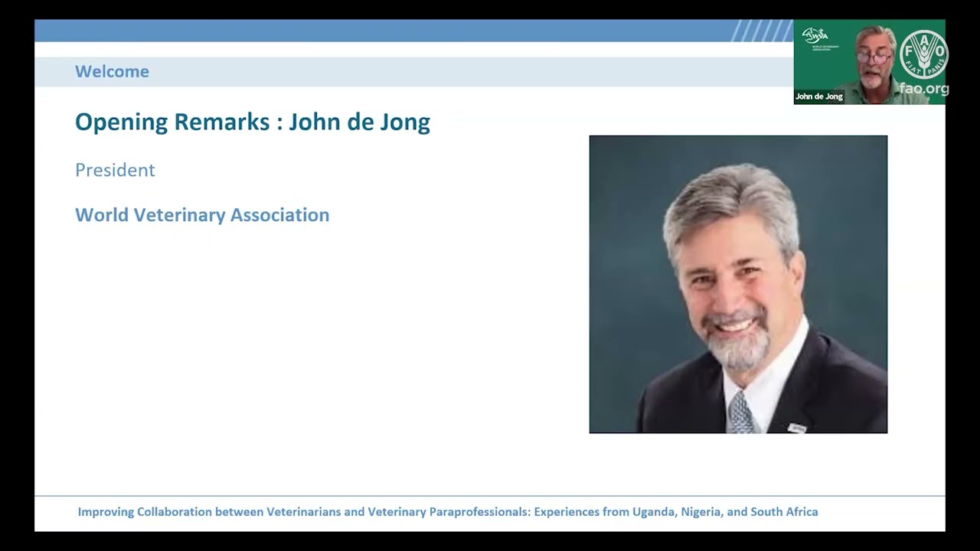This screenshot has height=551, width=980.
Task: Click the "Opening Remarks : John de Jong" title
Action: tap(253, 122)
